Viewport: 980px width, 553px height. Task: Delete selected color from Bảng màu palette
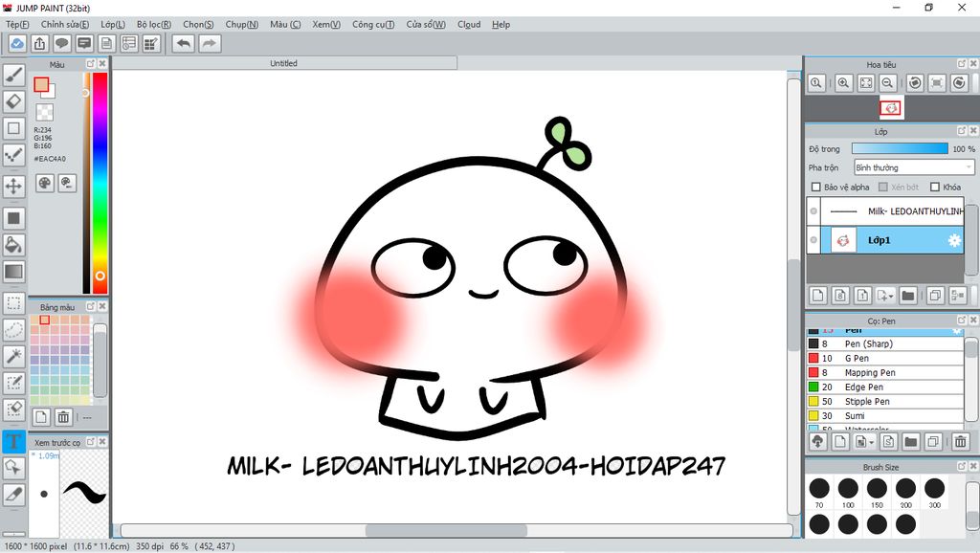click(x=63, y=417)
